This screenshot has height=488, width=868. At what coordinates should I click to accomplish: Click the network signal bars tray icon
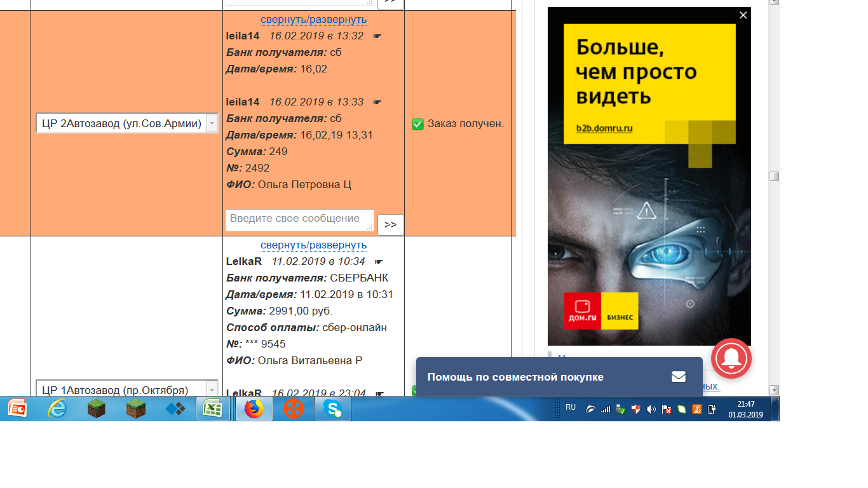[606, 410]
